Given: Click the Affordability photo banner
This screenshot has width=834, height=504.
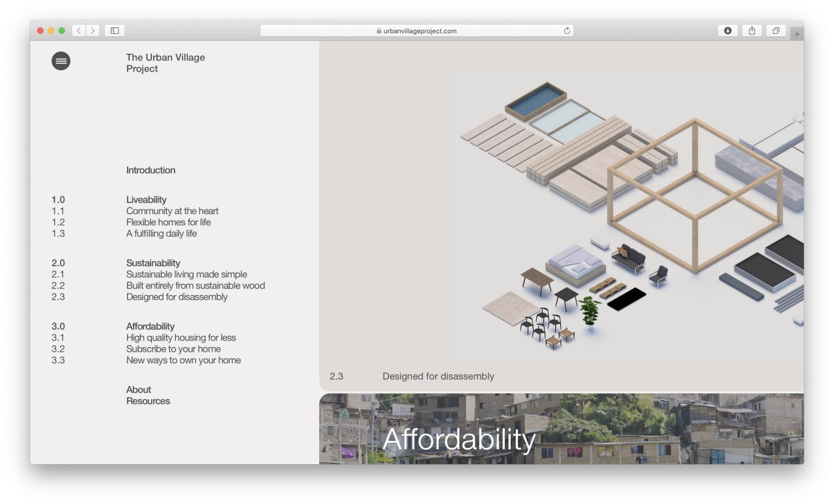Looking at the screenshot, I should pyautogui.click(x=562, y=429).
